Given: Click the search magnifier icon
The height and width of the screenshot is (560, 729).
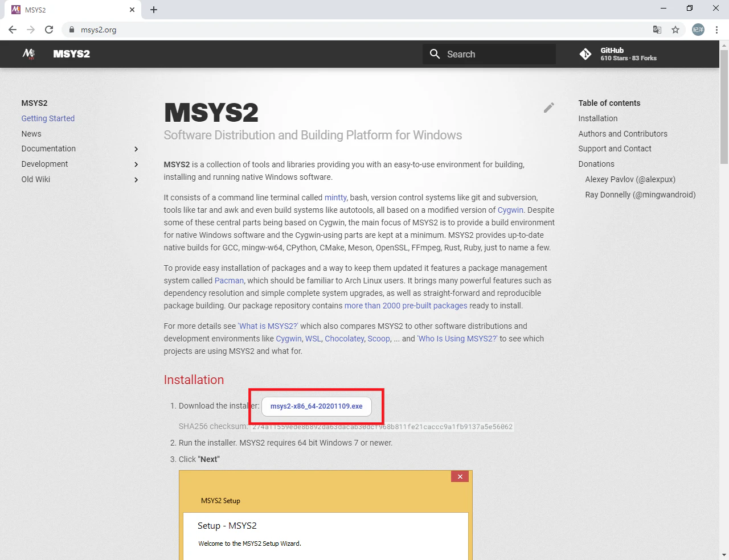Looking at the screenshot, I should tap(435, 53).
